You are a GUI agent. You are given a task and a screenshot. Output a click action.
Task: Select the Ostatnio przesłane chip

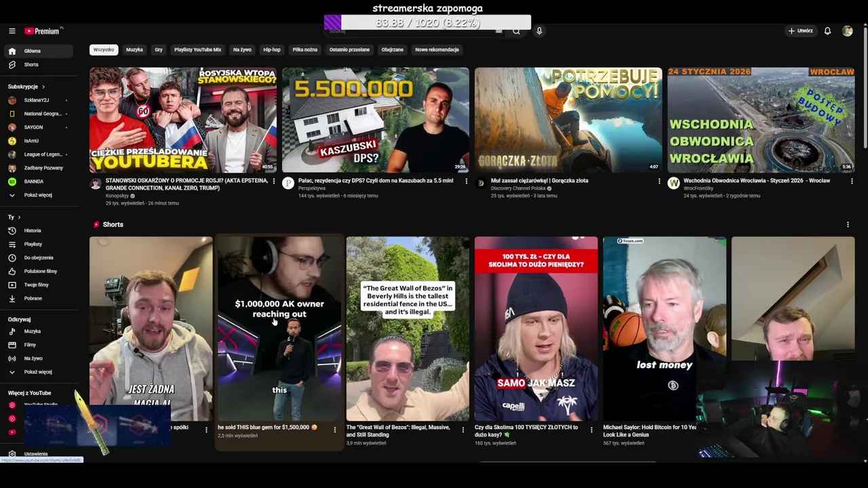[x=349, y=49]
